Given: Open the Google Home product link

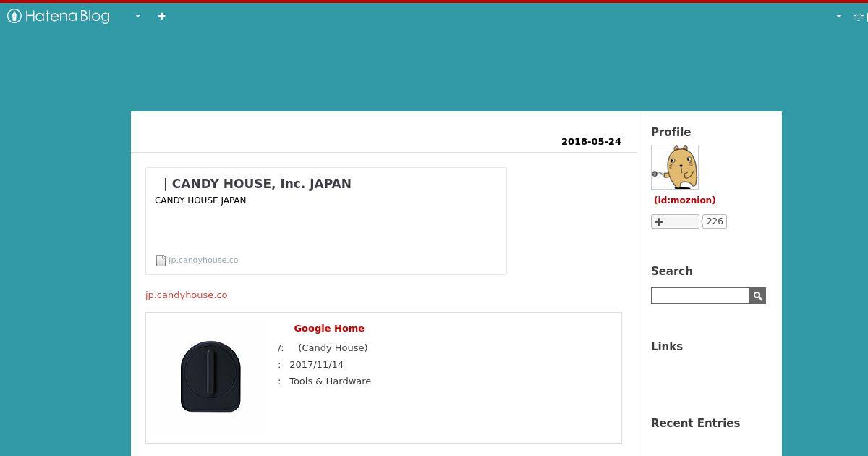Looking at the screenshot, I should pos(329,328).
